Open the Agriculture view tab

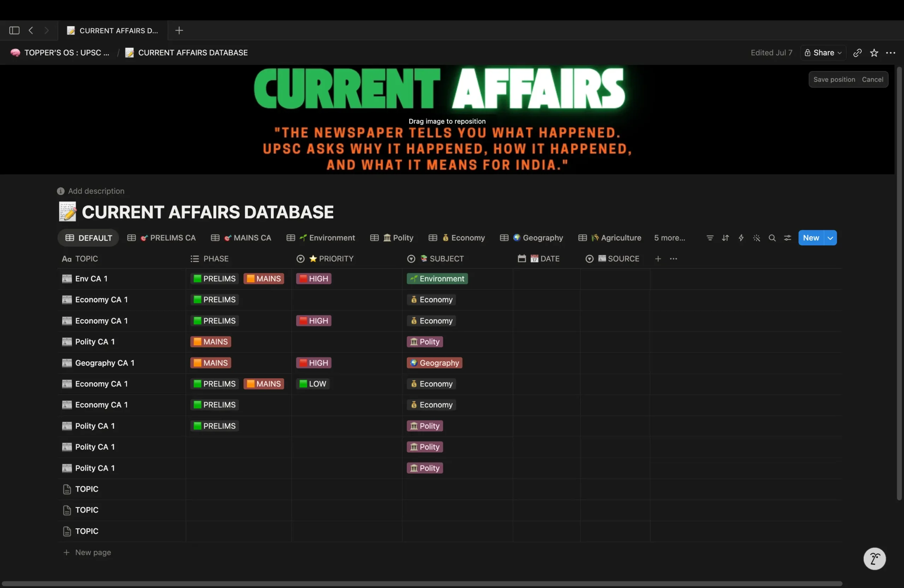609,238
